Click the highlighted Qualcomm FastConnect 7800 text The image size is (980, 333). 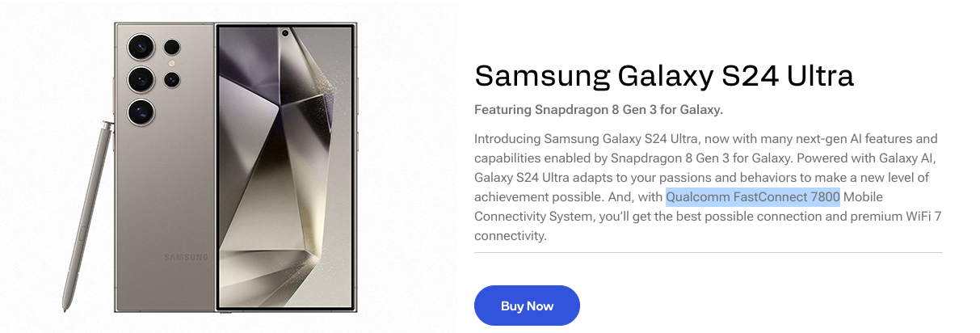753,197
